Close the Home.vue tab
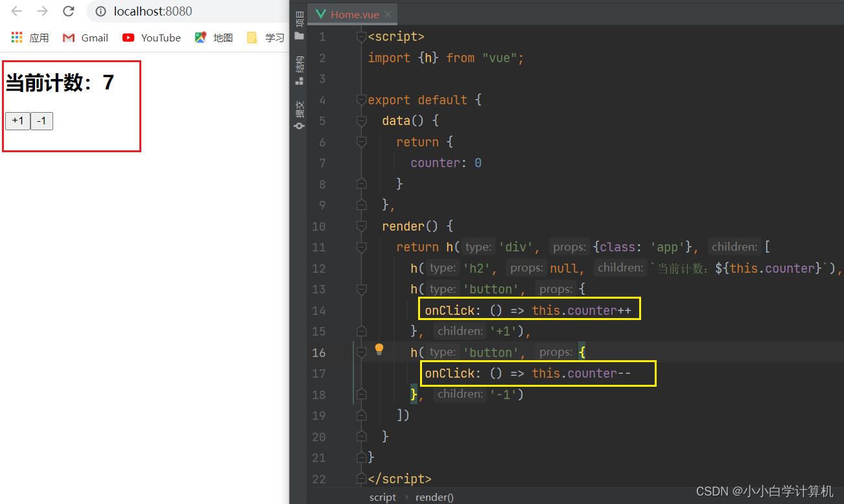 (x=388, y=14)
